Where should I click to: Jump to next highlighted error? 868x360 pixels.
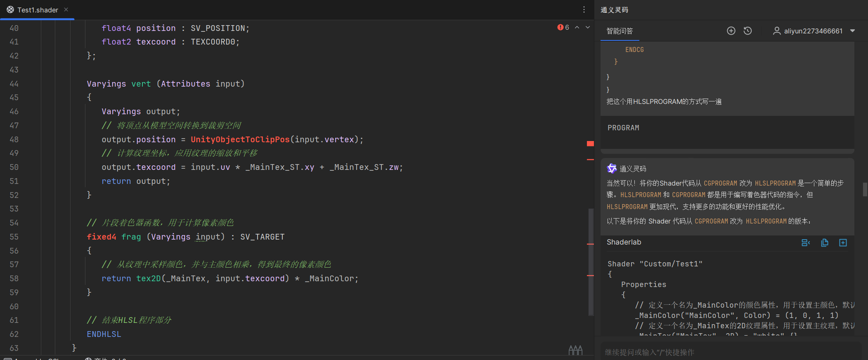tap(588, 27)
